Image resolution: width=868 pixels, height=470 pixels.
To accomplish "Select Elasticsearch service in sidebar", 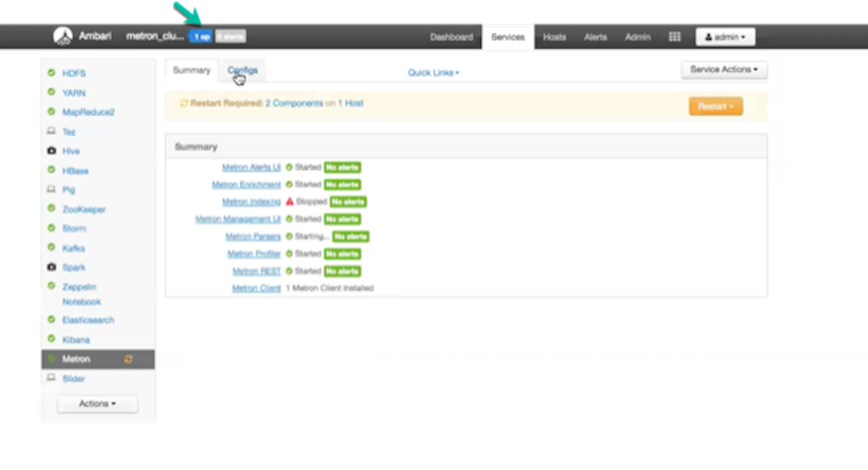I will 88,320.
